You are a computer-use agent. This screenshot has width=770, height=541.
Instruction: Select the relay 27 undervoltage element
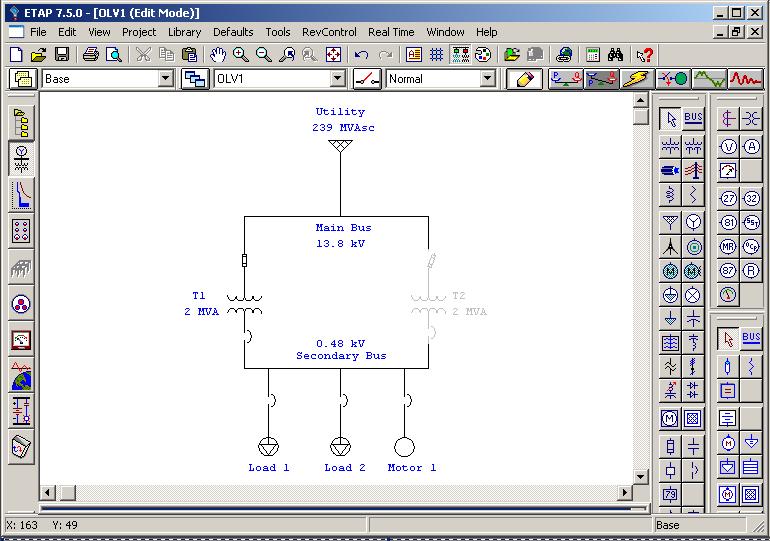pyautogui.click(x=728, y=198)
